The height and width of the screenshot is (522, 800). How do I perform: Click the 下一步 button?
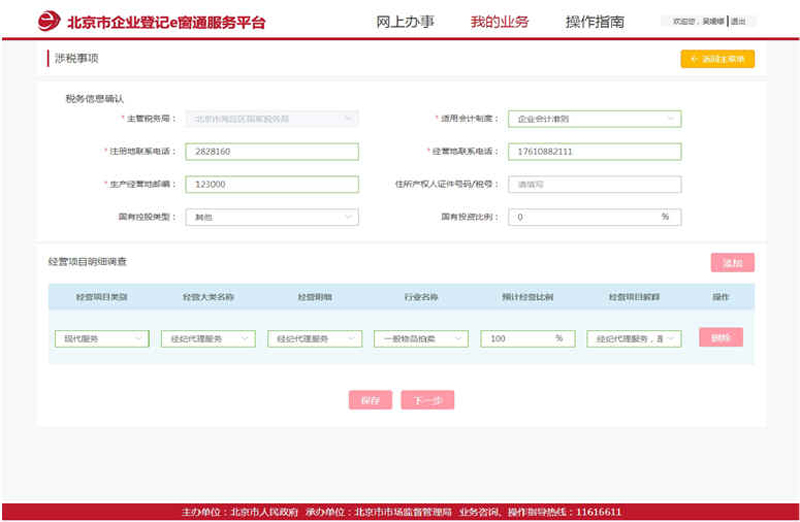[x=428, y=400]
